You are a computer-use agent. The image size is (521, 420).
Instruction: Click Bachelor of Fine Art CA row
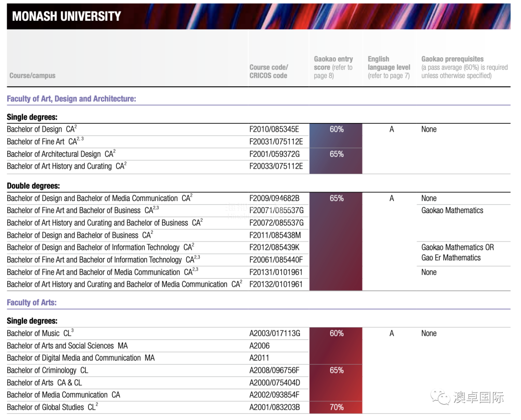[x=45, y=141]
